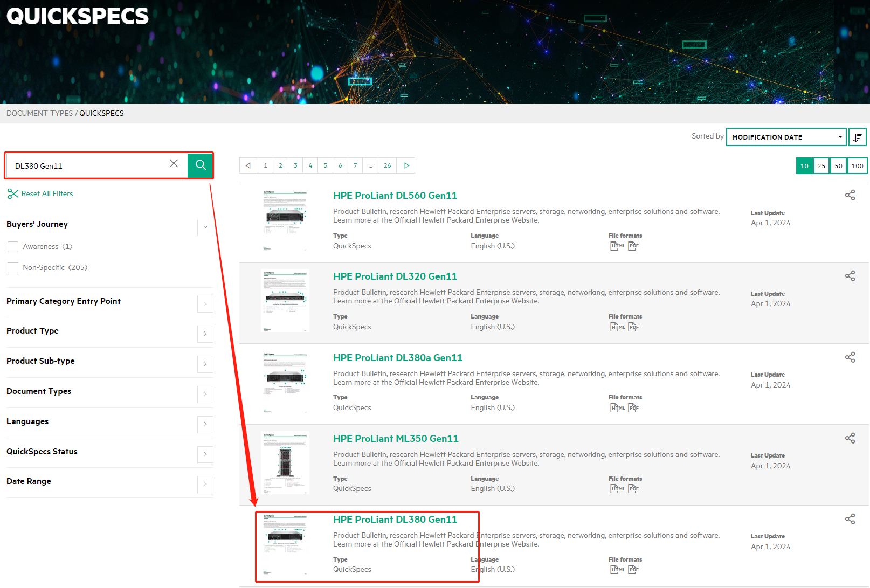Expand the Date Range filter
This screenshot has height=588, width=870.
(x=205, y=484)
